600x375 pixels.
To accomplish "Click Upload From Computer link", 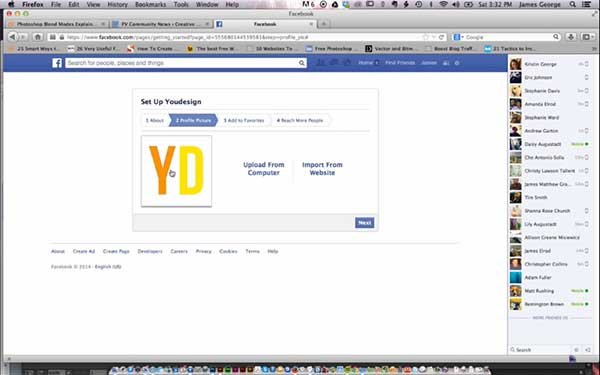I will pos(264,169).
